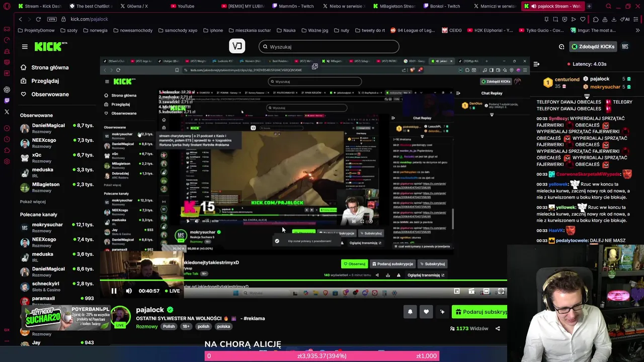Reload the current page
Image resolution: width=644 pixels, height=362 pixels.
[x=38, y=19]
